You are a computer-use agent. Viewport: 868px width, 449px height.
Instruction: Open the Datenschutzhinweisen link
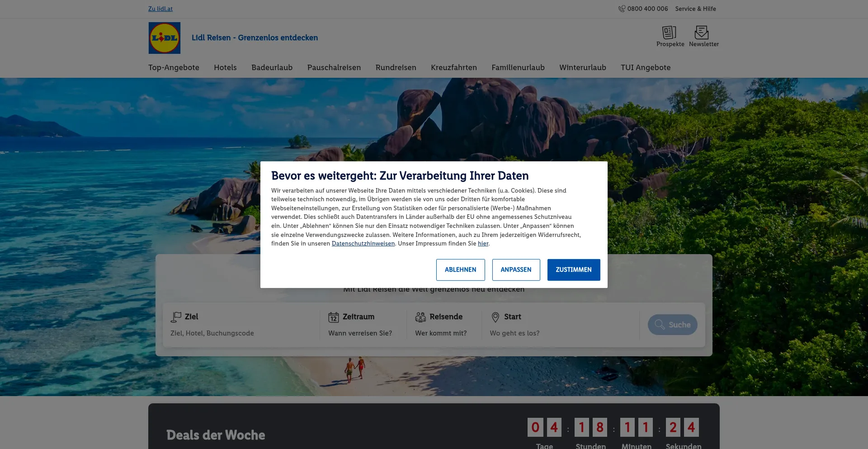(x=363, y=243)
